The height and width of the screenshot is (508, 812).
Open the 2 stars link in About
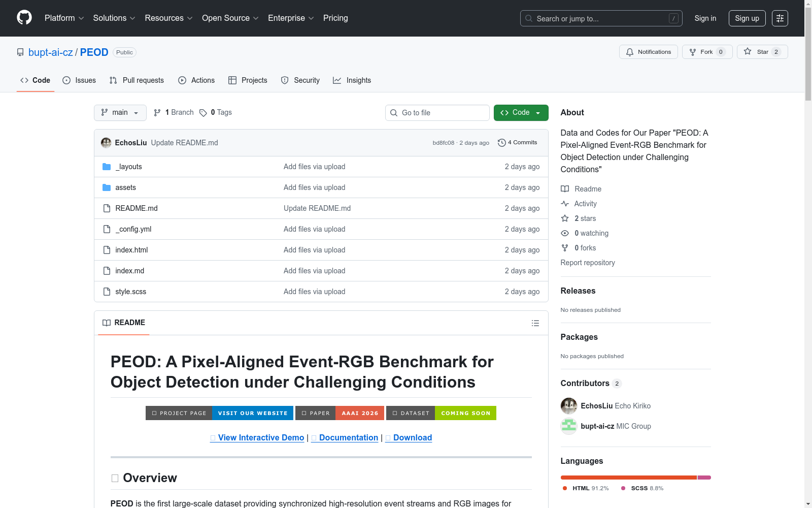point(585,218)
